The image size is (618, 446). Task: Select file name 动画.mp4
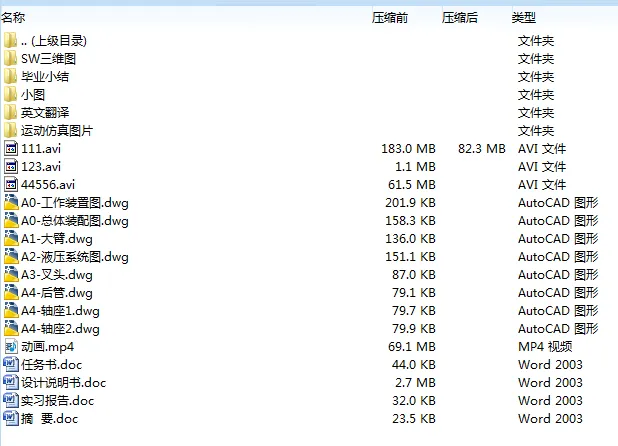[x=47, y=347]
